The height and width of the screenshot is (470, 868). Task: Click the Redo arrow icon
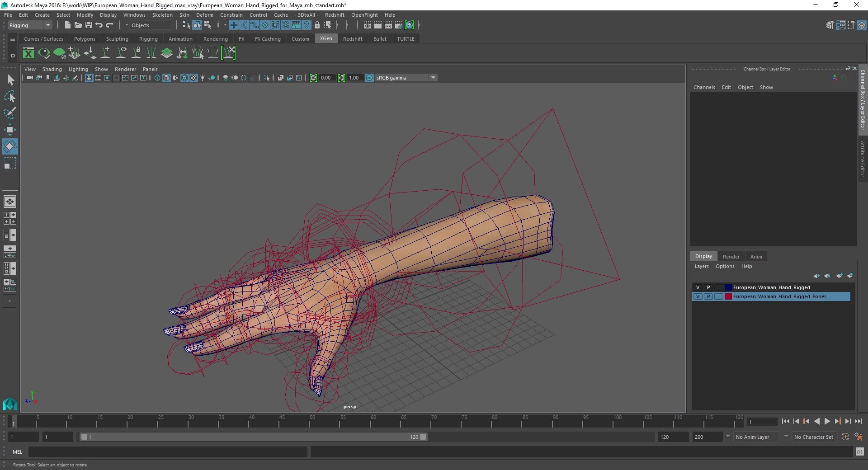coord(109,25)
